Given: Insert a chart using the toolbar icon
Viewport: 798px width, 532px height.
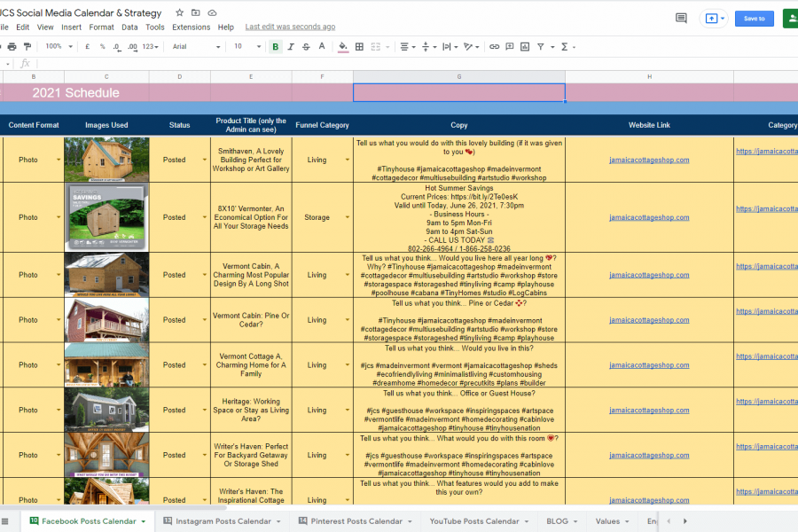Looking at the screenshot, I should pos(525,46).
